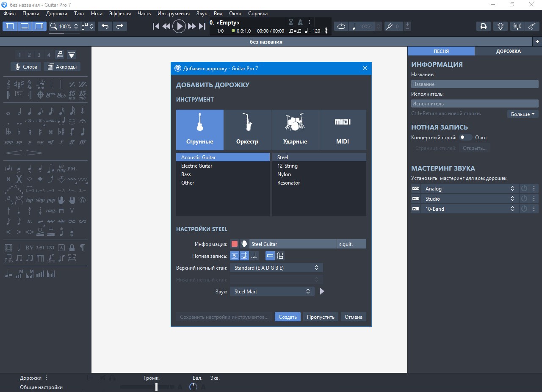Open the Steel Mart sound dropdown
Image resolution: width=542 pixels, height=392 pixels.
pos(272,291)
